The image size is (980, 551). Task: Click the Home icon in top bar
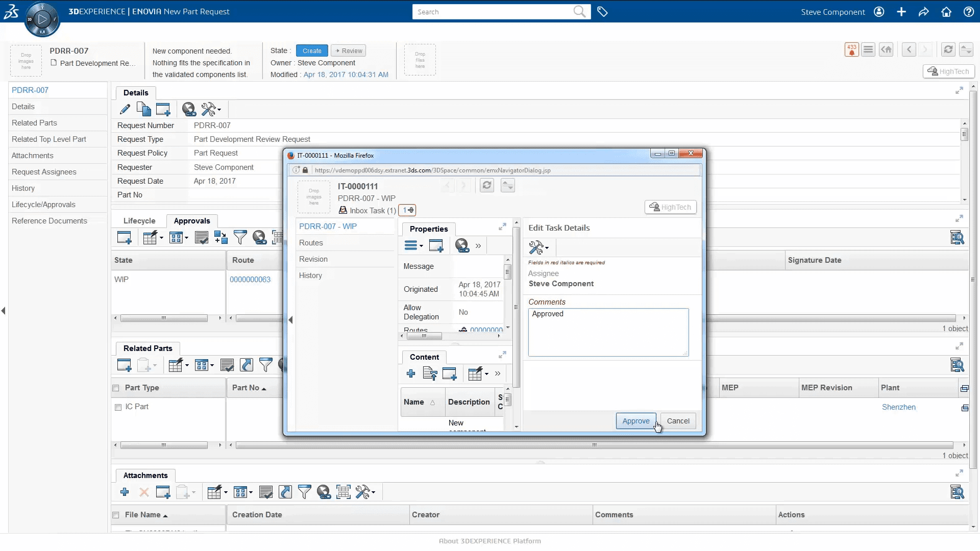(946, 12)
